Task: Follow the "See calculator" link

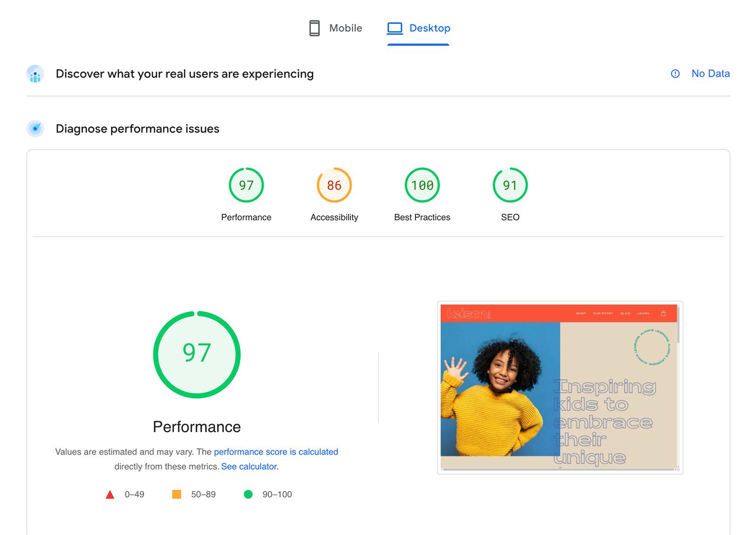Action: 249,467
